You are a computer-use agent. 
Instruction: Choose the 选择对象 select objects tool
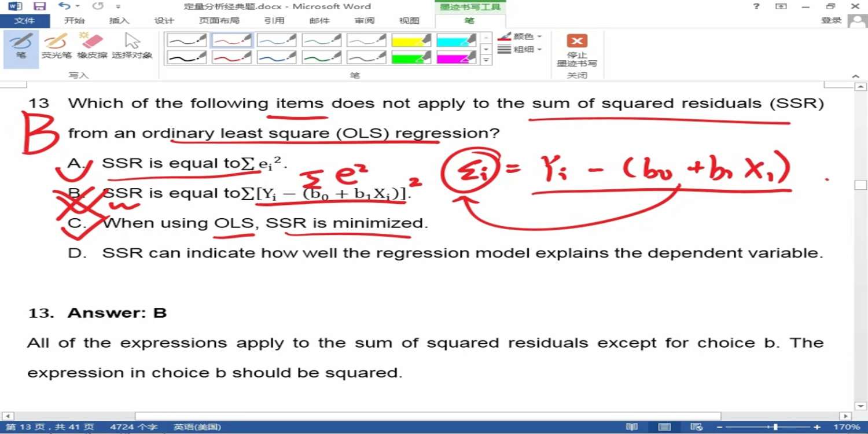pos(132,46)
